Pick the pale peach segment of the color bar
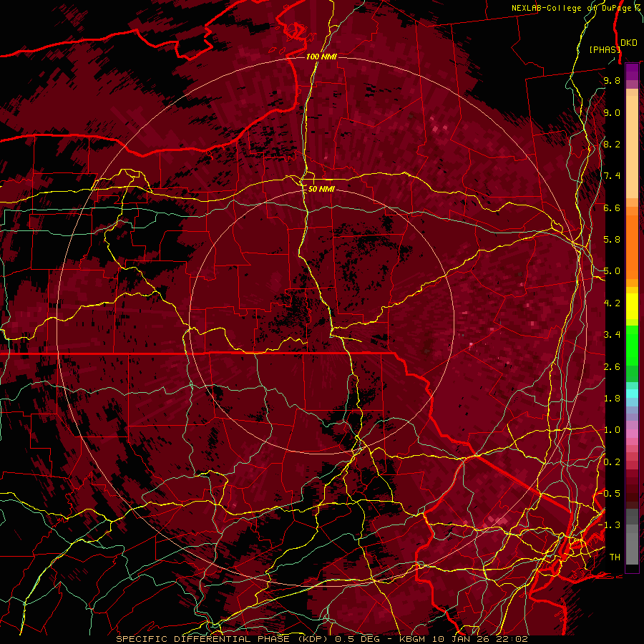Viewport: 644px width, 644px height. pyautogui.click(x=632, y=148)
